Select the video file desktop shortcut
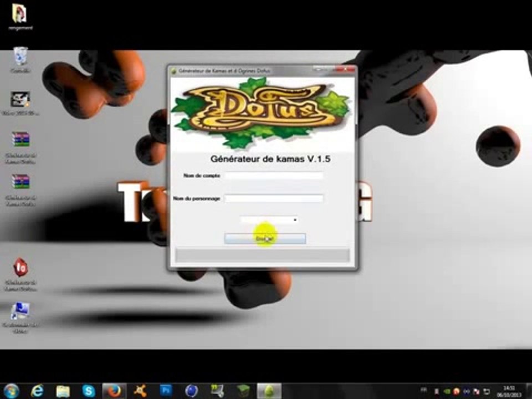Viewport: 532px width, 399px height. (21, 104)
